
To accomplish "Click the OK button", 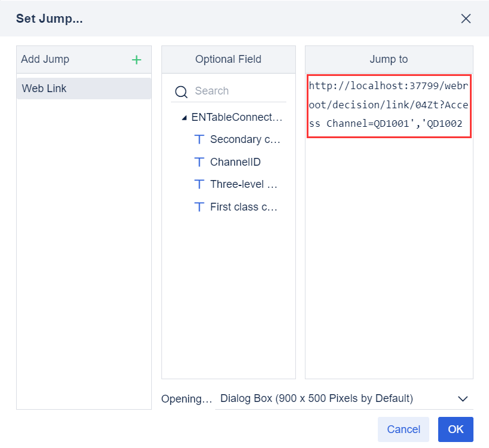I will (456, 429).
